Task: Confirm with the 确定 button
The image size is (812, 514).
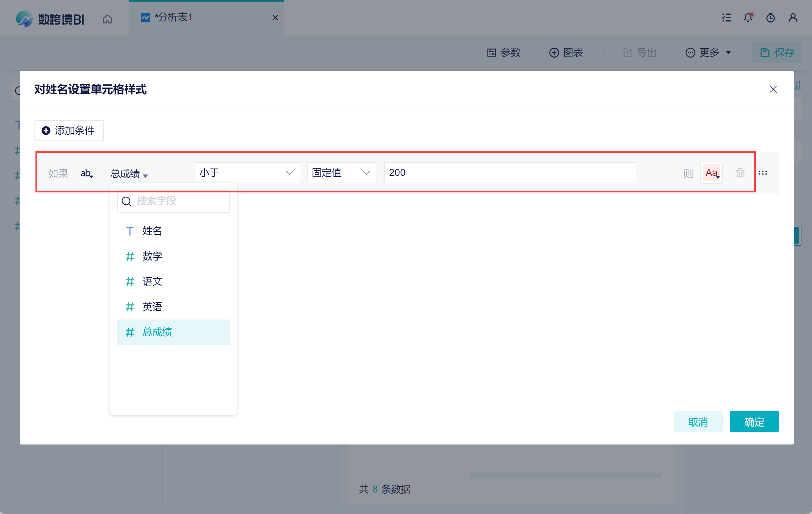Action: pyautogui.click(x=754, y=421)
